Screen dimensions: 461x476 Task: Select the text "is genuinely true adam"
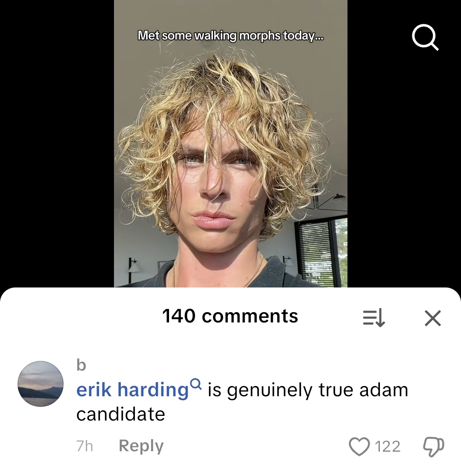pyautogui.click(x=308, y=390)
